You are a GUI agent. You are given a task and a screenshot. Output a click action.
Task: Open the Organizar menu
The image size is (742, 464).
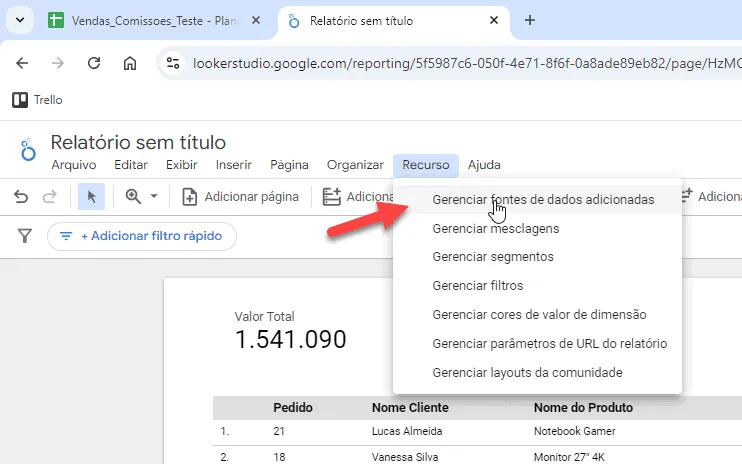tap(355, 165)
